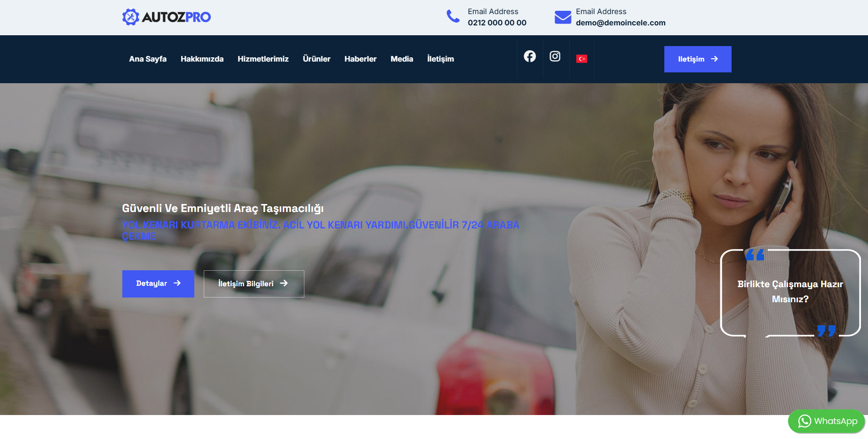
Task: Click the arrow in Iletişim header button
Action: [x=715, y=59]
